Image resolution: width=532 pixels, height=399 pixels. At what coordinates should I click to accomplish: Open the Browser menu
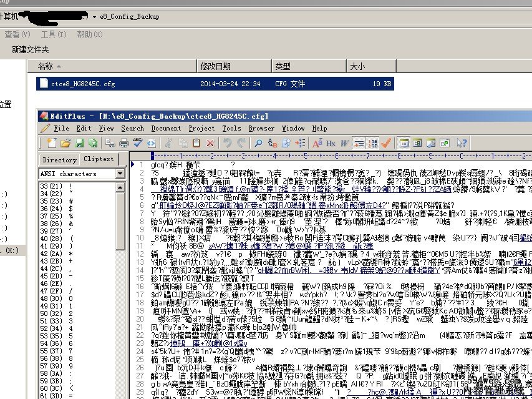261,129
